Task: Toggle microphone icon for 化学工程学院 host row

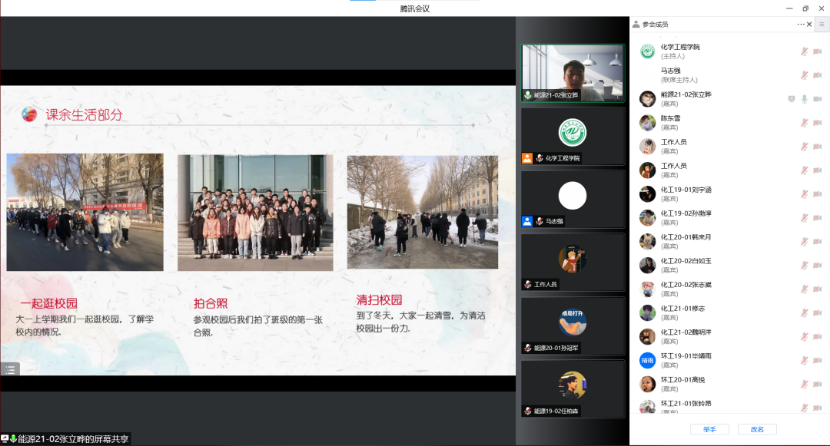Action: tap(804, 51)
